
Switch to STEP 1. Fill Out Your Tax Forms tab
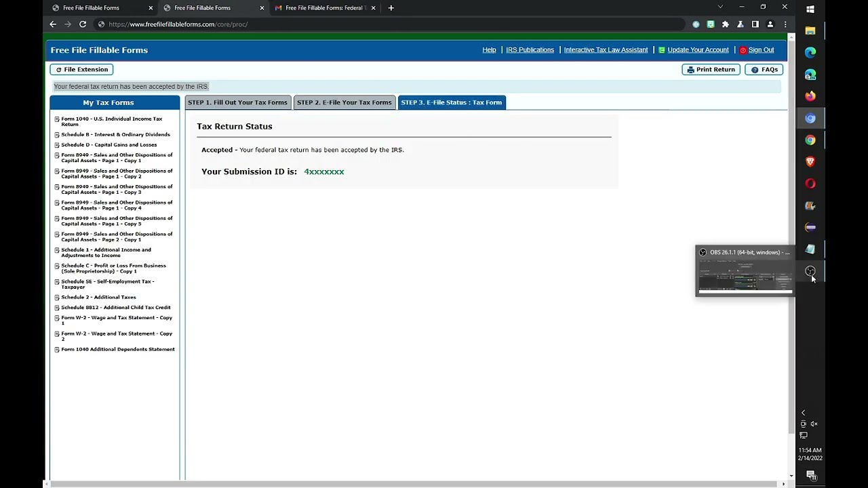pyautogui.click(x=237, y=102)
